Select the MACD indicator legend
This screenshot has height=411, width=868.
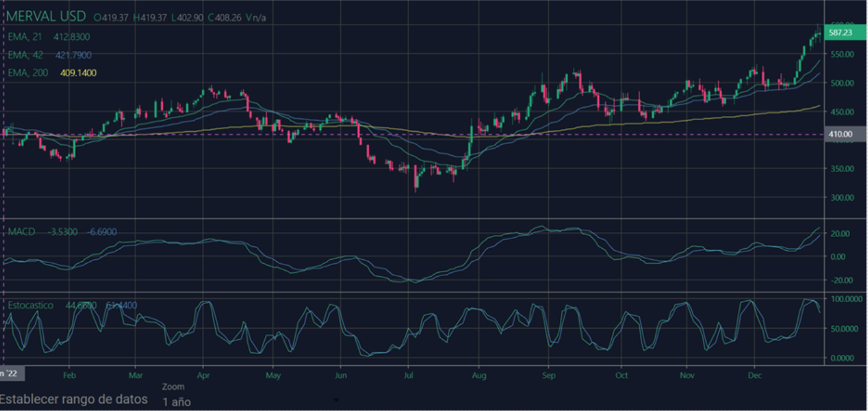point(22,231)
